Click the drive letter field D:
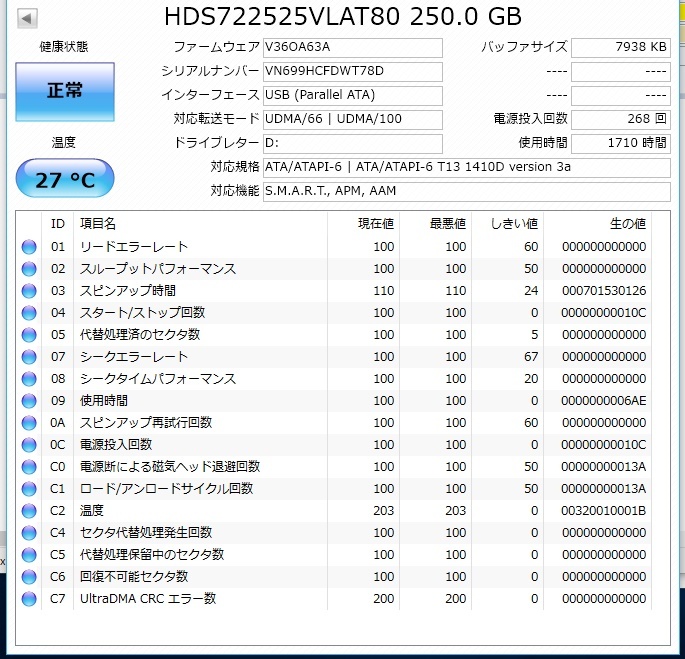Viewport: 685px width, 659px height. point(353,143)
